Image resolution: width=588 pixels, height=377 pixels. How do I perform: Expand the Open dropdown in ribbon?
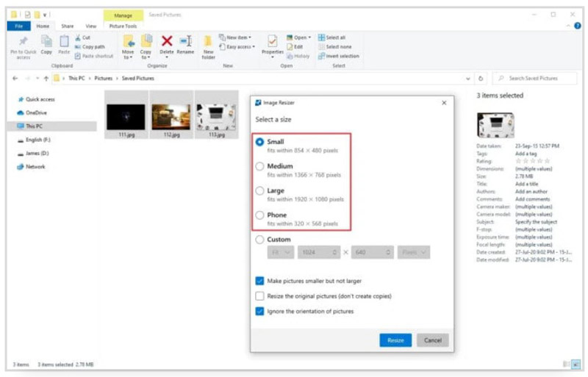(299, 37)
